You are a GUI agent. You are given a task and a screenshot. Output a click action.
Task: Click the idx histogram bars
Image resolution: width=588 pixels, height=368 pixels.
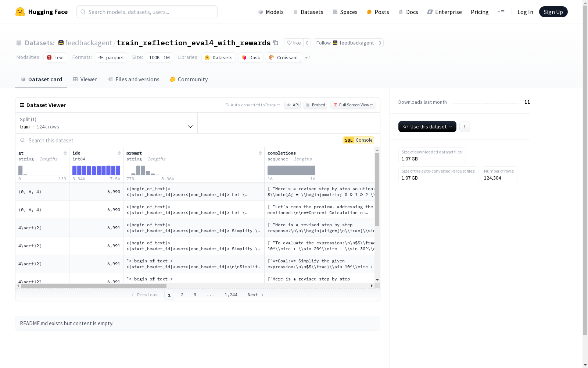(96, 170)
